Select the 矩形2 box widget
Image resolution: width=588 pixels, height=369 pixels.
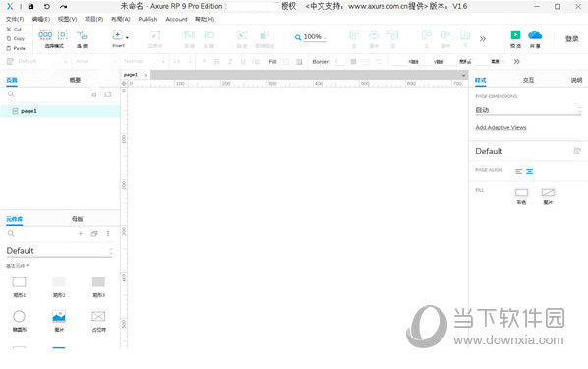point(59,281)
